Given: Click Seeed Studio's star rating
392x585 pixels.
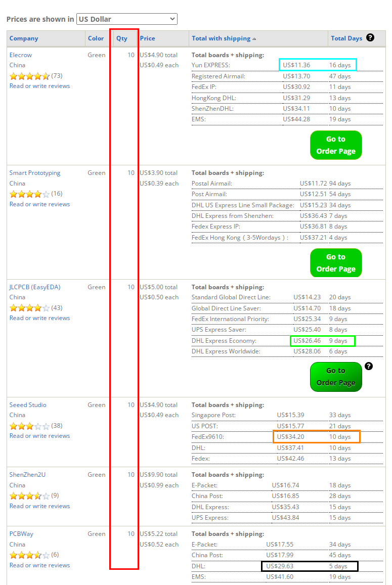Looking at the screenshot, I should click(29, 426).
